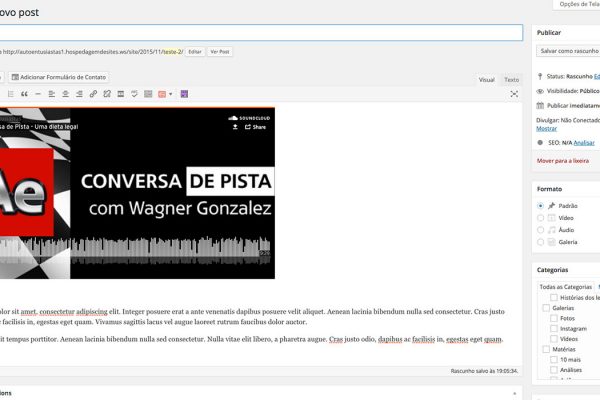Click the blockquote icon in editor toolbar
This screenshot has width=600, height=400.
[x=24, y=94]
